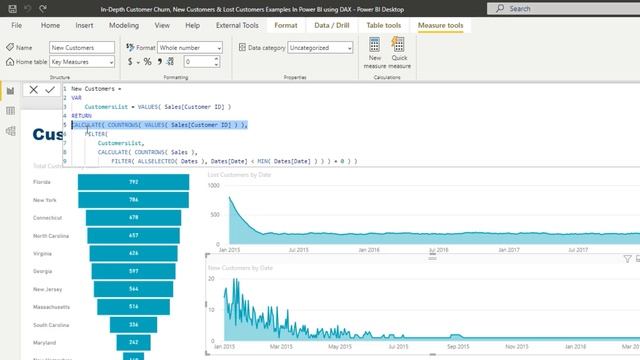
Task: Click the RETURN keyword in formula
Action: [x=82, y=116]
